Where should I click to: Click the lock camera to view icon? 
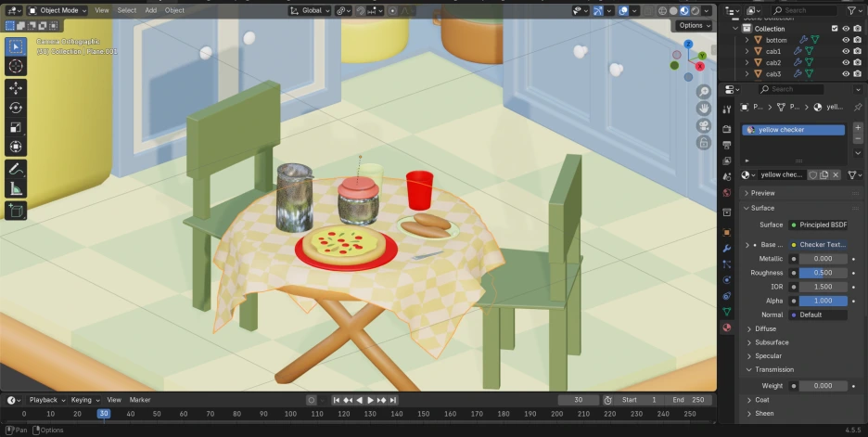(704, 142)
